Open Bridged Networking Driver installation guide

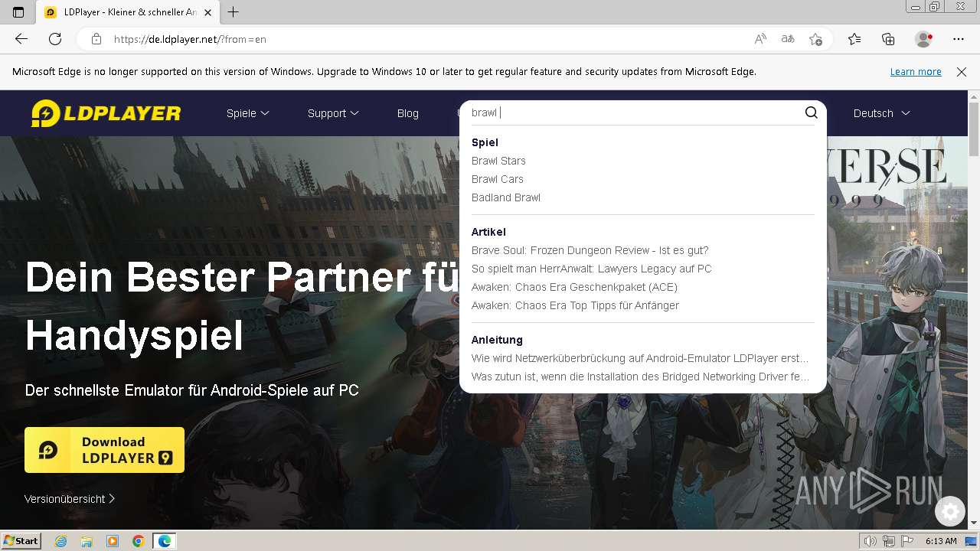click(640, 377)
